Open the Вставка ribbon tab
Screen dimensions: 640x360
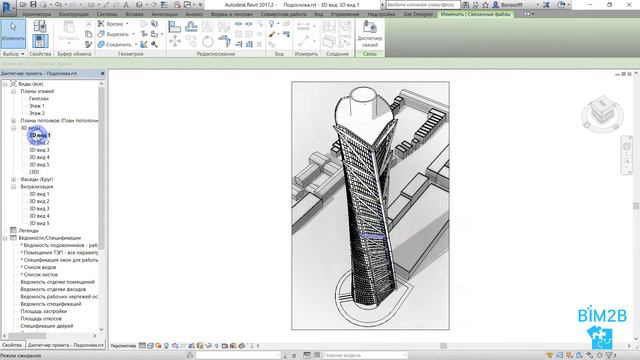[x=134, y=14]
